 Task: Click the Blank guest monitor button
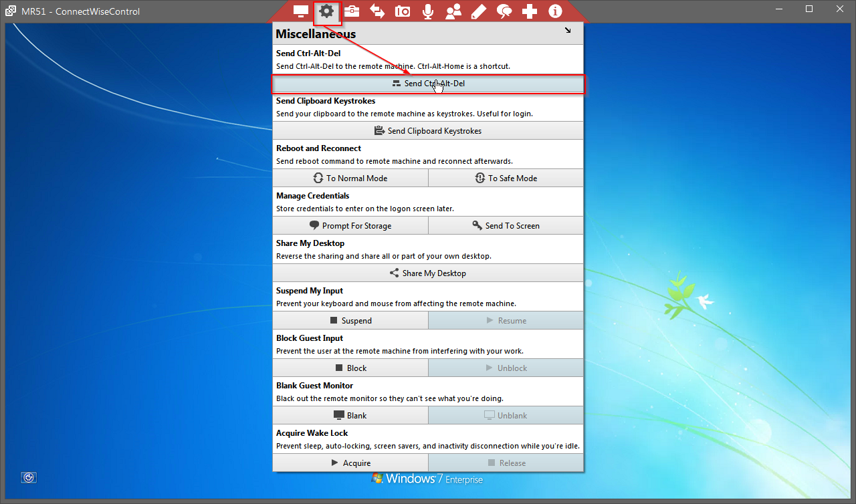[x=350, y=416]
